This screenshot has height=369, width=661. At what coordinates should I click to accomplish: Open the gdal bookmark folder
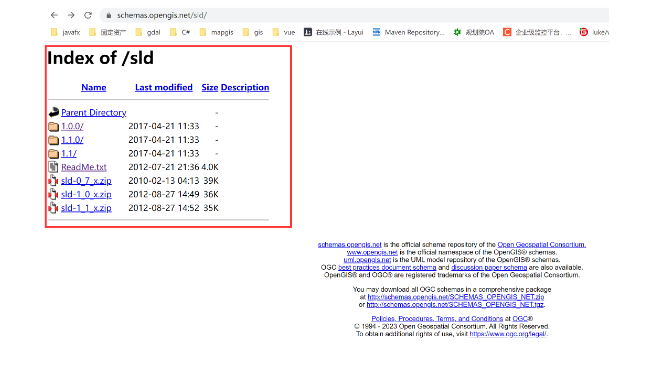point(148,32)
